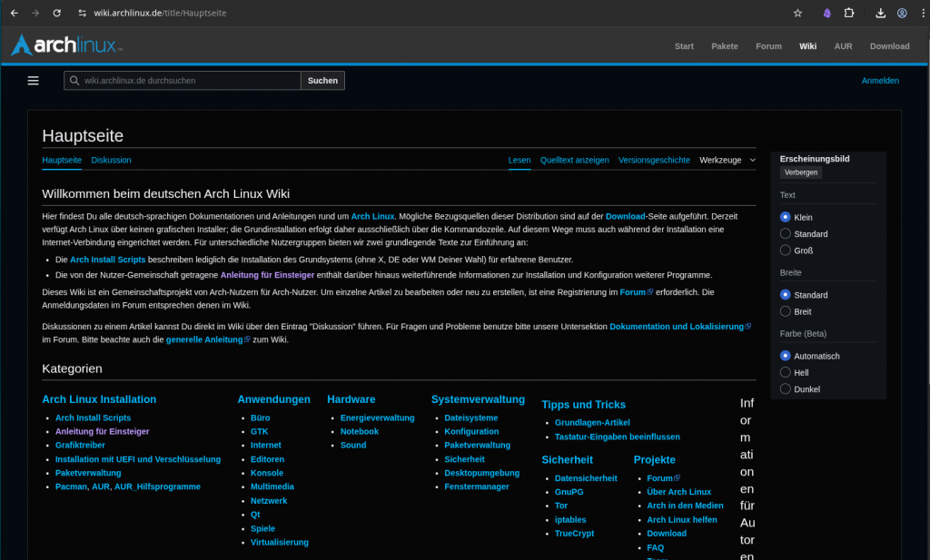This screenshot has width=930, height=560.
Task: Open the browser extensions puzzle icon
Action: click(849, 14)
